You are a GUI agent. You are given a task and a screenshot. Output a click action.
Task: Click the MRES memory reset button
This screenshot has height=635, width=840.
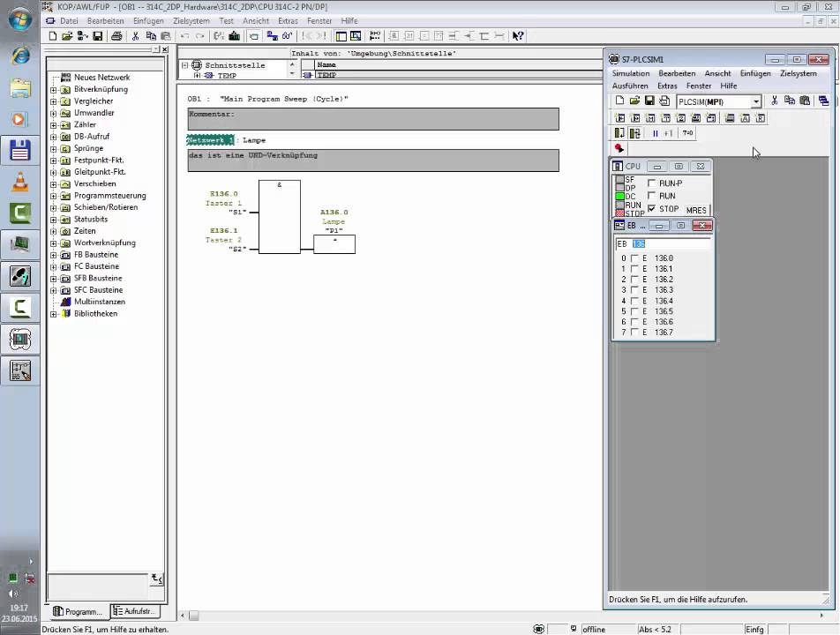[696, 210]
